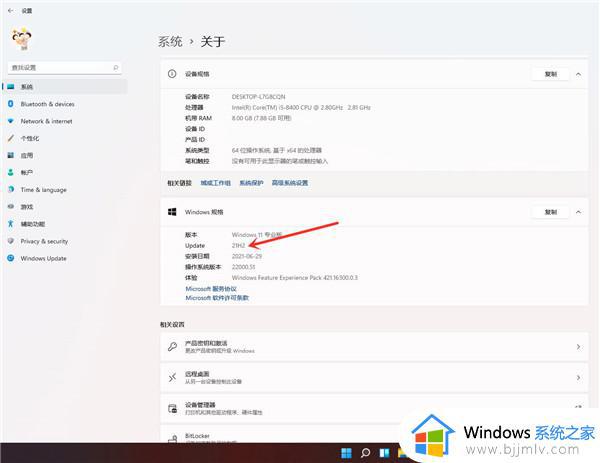Click the info icon beside 设备规格
600x463 pixels.
[172, 74]
